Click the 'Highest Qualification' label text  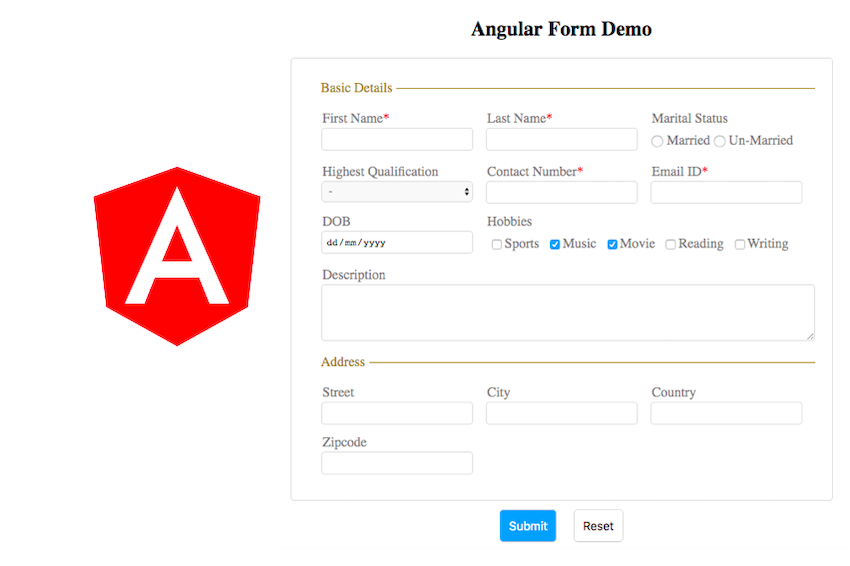pyautogui.click(x=380, y=172)
